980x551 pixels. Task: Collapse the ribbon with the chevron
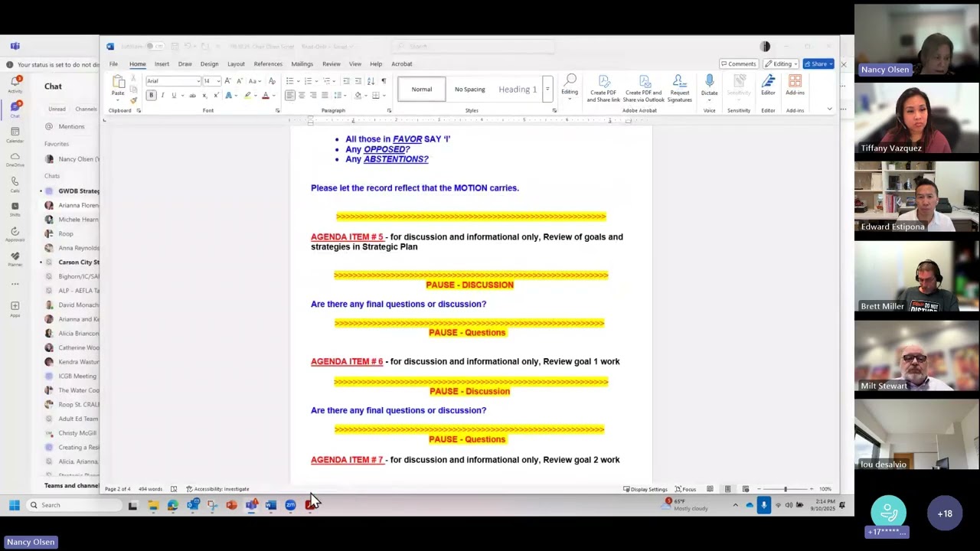click(829, 110)
